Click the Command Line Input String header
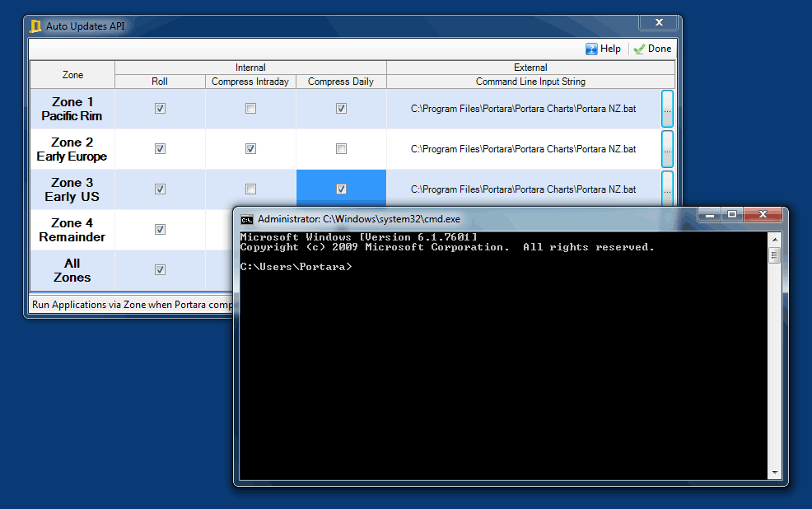The image size is (812, 509). tap(531, 82)
